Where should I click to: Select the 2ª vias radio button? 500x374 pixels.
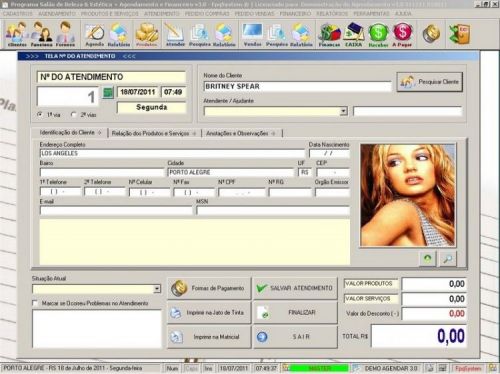point(74,114)
